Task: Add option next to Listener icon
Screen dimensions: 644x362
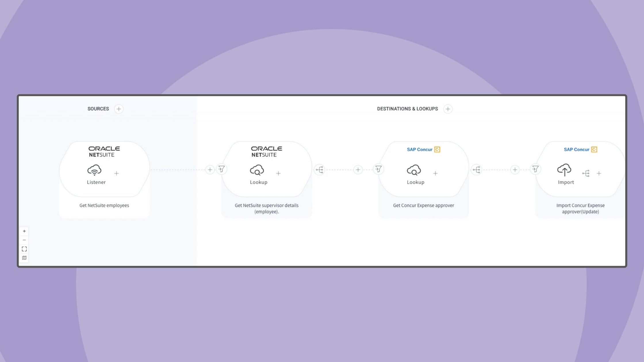Action: (x=116, y=173)
